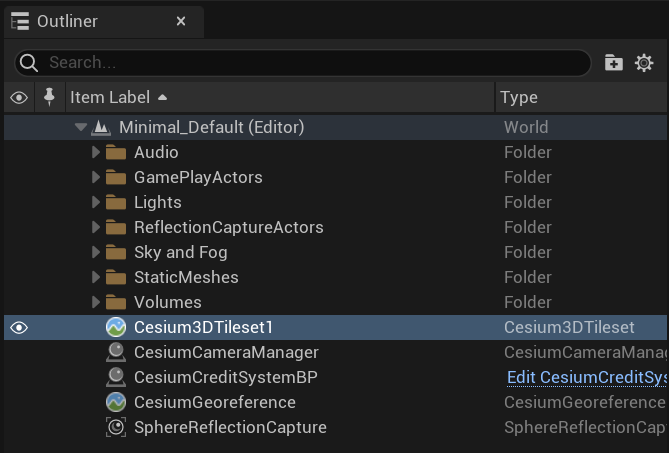The width and height of the screenshot is (669, 453).
Task: Select the Minimal_Default (Editor) row
Action: [335, 127]
